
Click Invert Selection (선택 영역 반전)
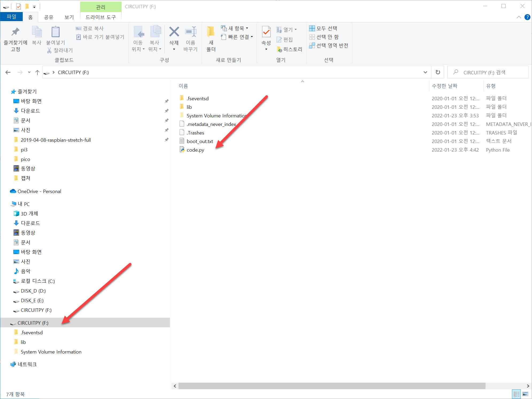coord(329,45)
